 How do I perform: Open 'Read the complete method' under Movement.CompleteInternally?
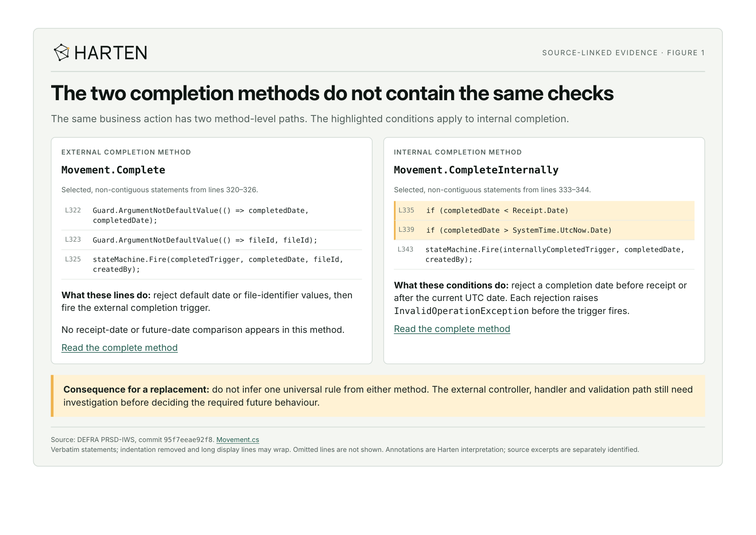pos(452,329)
